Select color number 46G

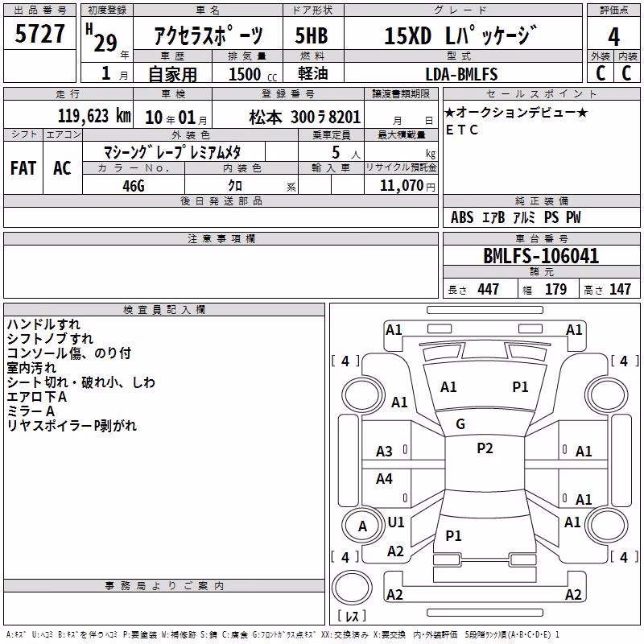(134, 186)
